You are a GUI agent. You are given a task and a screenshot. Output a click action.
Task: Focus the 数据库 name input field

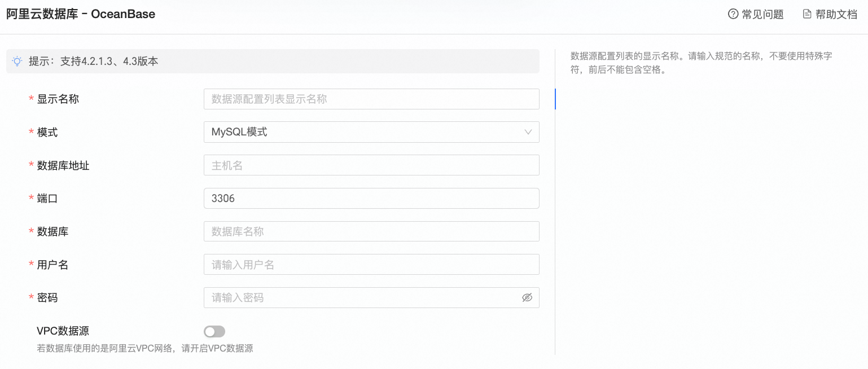pos(371,231)
